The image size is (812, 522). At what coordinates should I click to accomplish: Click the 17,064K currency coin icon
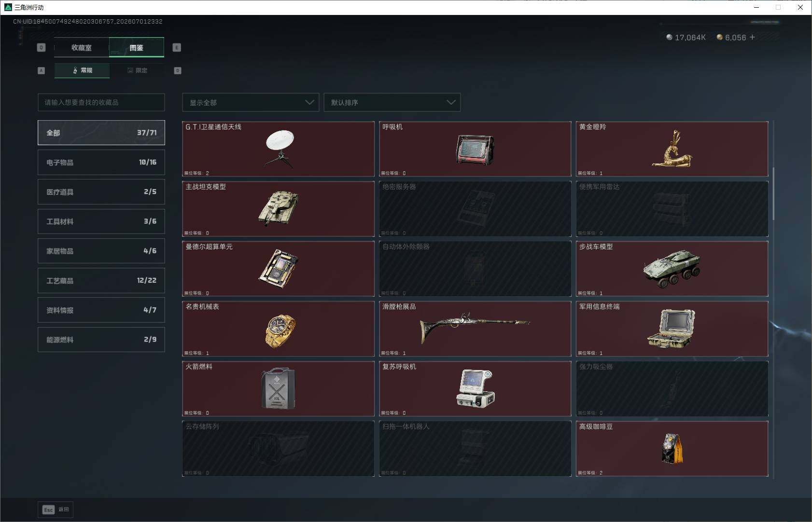coord(669,37)
